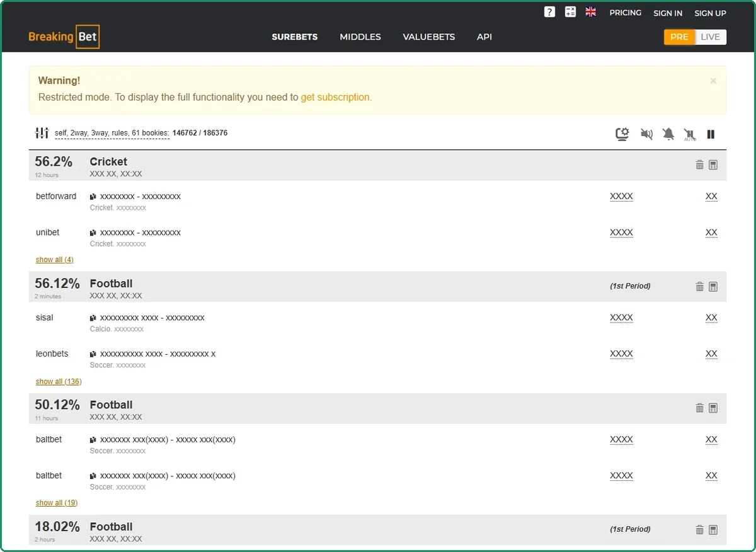This screenshot has height=552, width=756.
Task: Open the filter summary 'self, 2way, 3way, rules, 61 bookies'
Action: click(112, 133)
